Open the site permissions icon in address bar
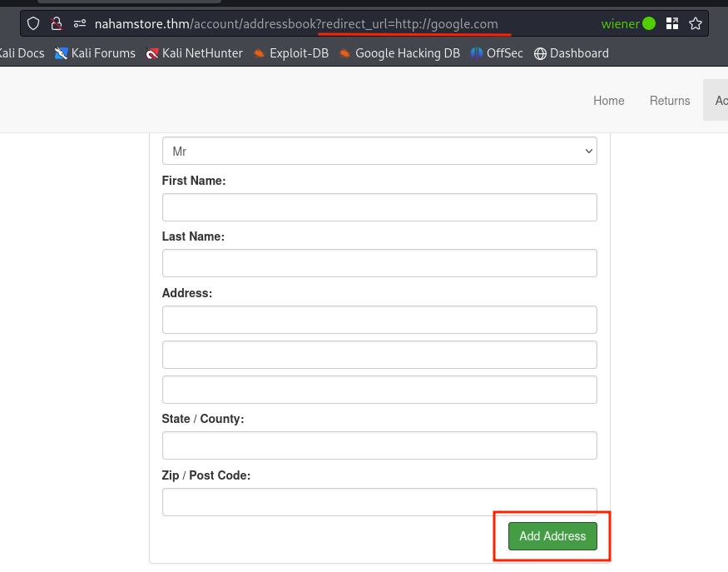728x572 pixels. pyautogui.click(x=80, y=23)
